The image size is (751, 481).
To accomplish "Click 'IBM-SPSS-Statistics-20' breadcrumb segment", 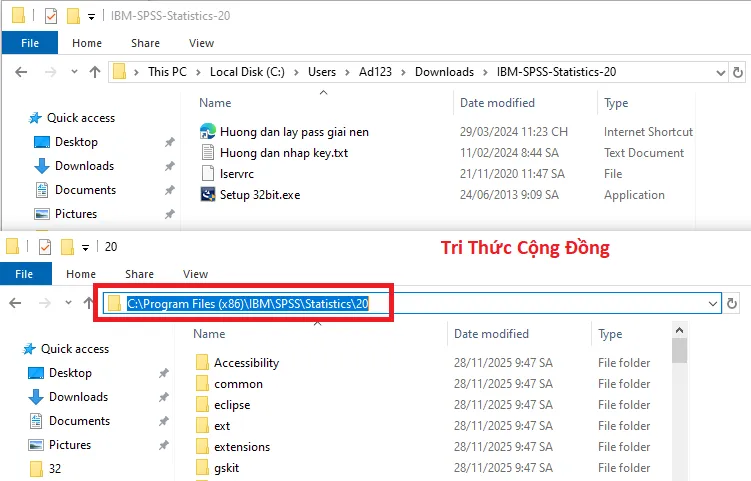I will point(557,72).
